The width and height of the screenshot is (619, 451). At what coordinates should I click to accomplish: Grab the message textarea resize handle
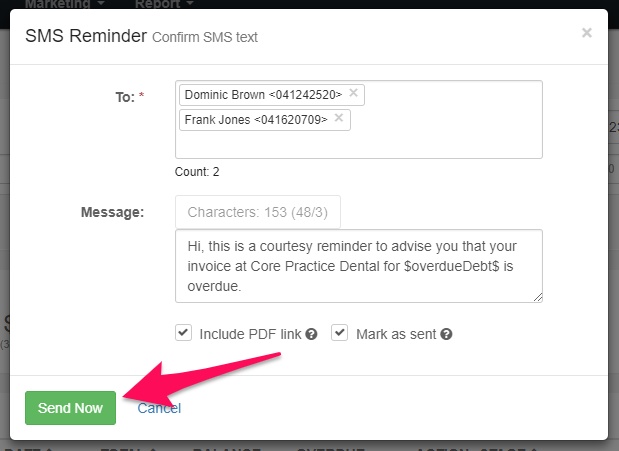point(538,297)
